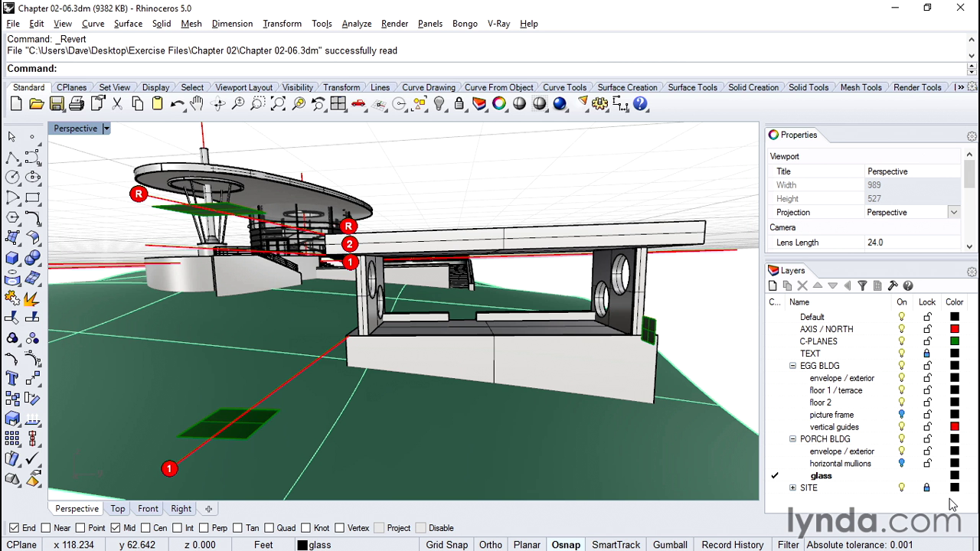Change the vertical guides layer color swatch
The width and height of the screenshot is (980, 551).
[955, 427]
